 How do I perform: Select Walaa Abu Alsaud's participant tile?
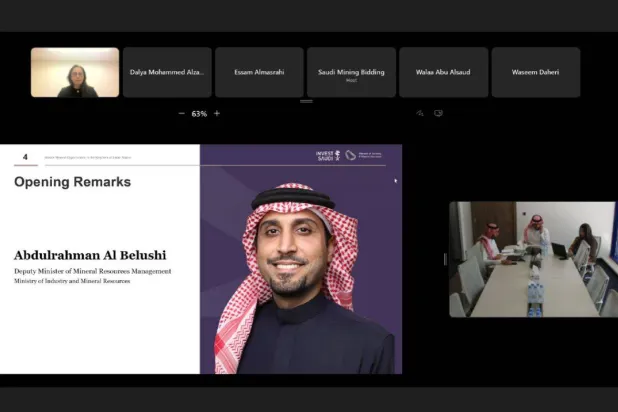coord(443,72)
